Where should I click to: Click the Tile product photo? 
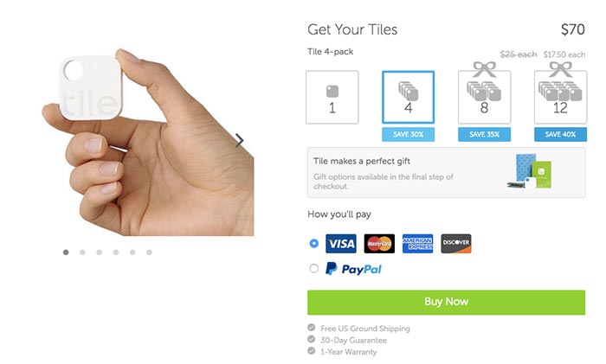(148, 142)
